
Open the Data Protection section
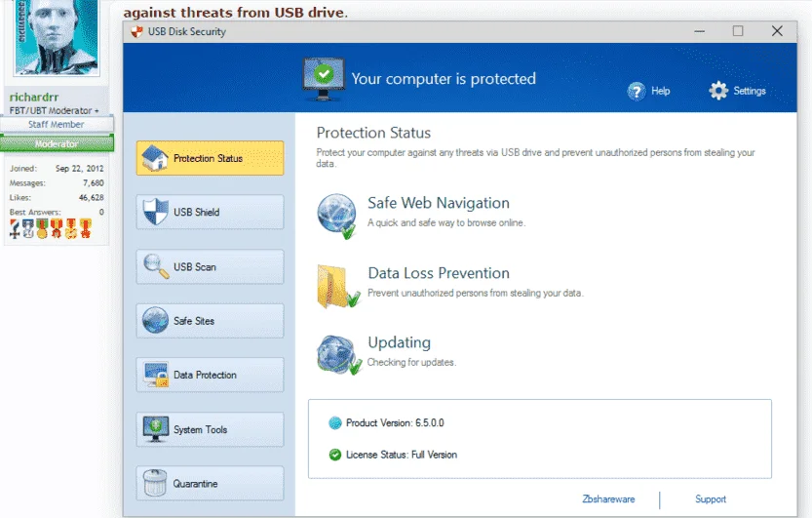210,375
